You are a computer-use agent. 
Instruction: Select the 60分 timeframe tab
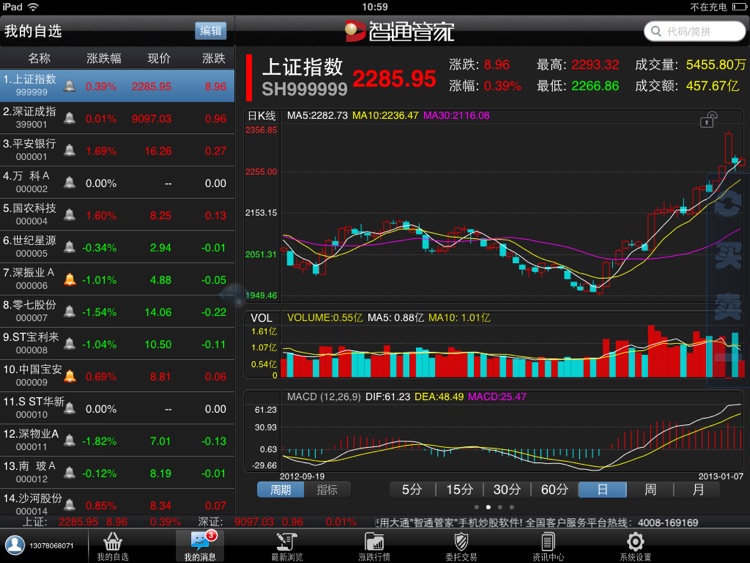554,490
